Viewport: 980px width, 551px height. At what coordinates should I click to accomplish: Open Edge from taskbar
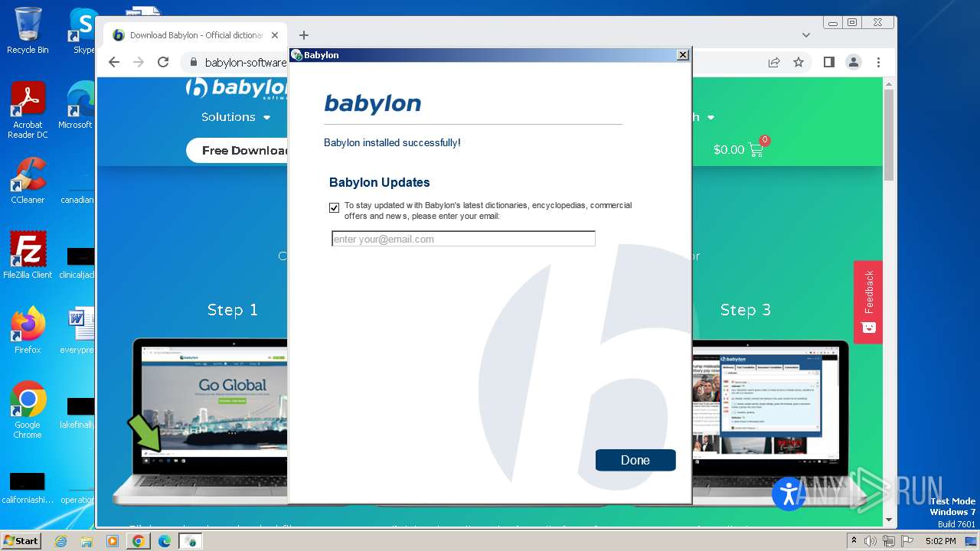pos(165,541)
